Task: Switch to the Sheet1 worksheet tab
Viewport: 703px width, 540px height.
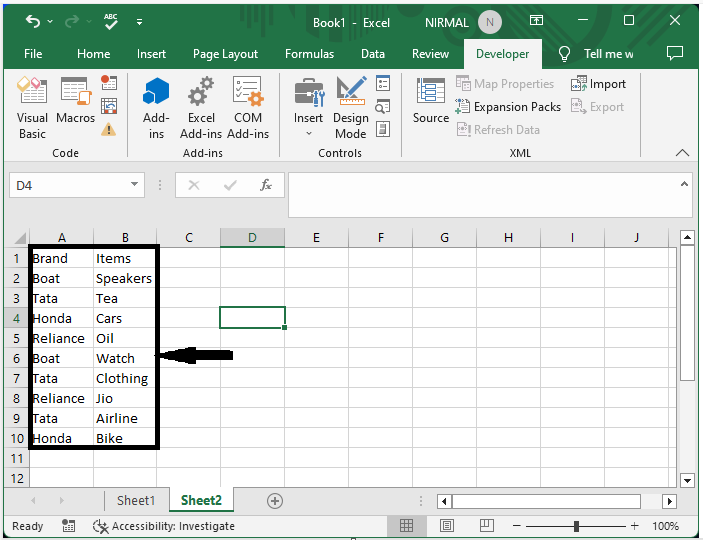Action: pyautogui.click(x=136, y=501)
